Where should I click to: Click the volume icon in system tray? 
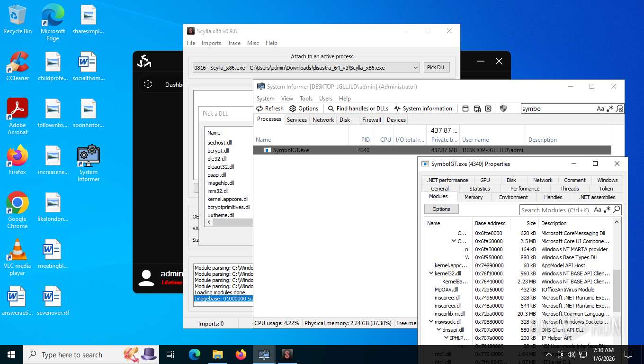pyautogui.click(x=571, y=355)
